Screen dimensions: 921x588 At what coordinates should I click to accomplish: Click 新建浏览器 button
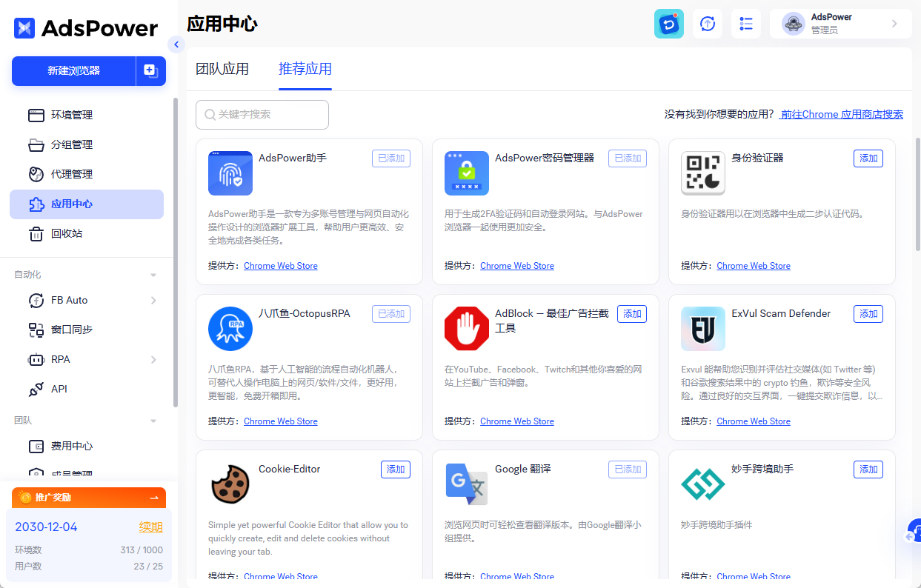[x=73, y=71]
